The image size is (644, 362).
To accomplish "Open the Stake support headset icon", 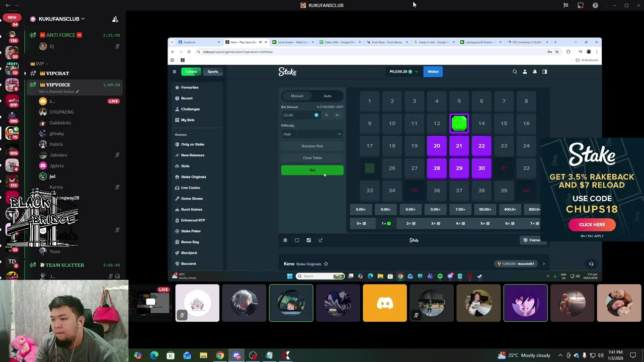I will 591,264.
